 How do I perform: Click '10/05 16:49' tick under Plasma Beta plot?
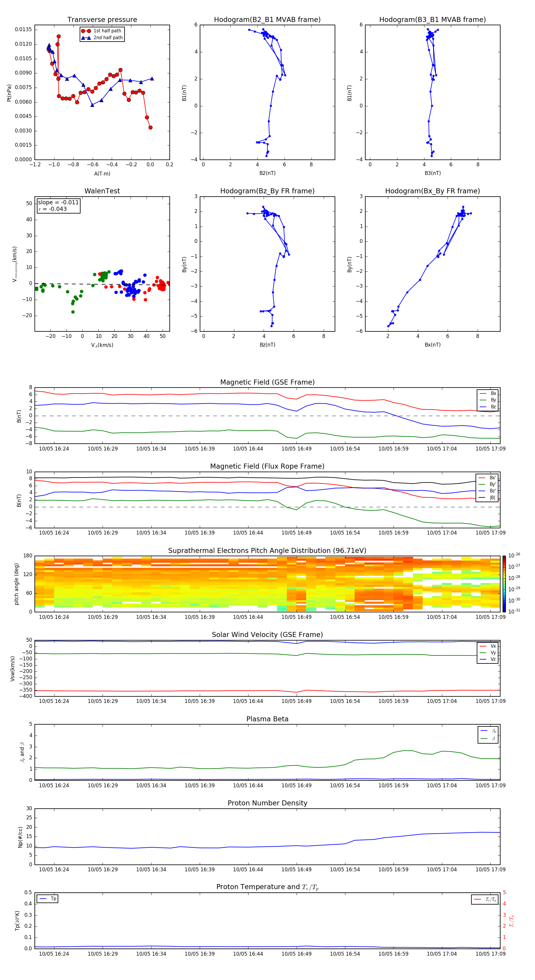pyautogui.click(x=296, y=785)
